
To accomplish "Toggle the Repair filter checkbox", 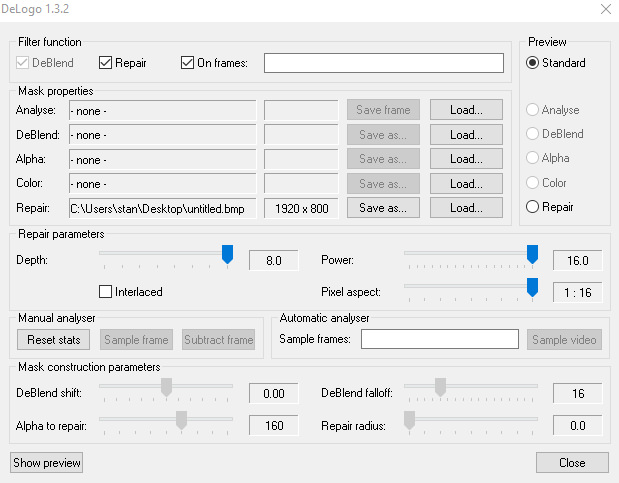I will 105,63.
